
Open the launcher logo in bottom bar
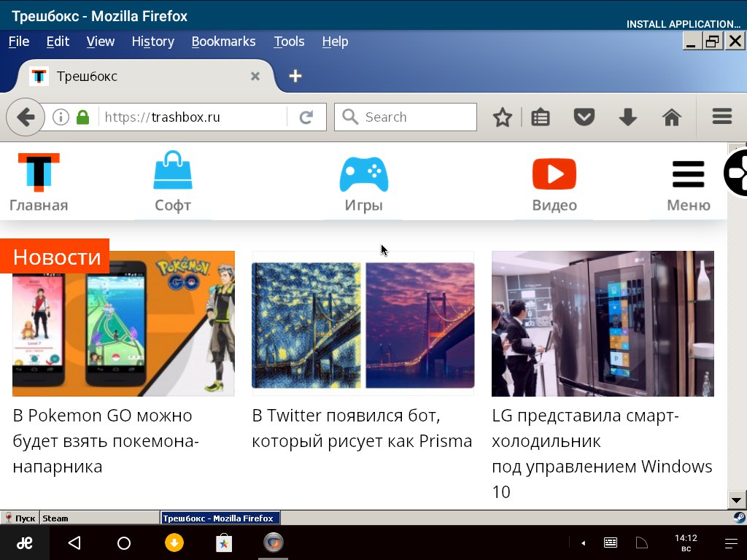coord(25,542)
